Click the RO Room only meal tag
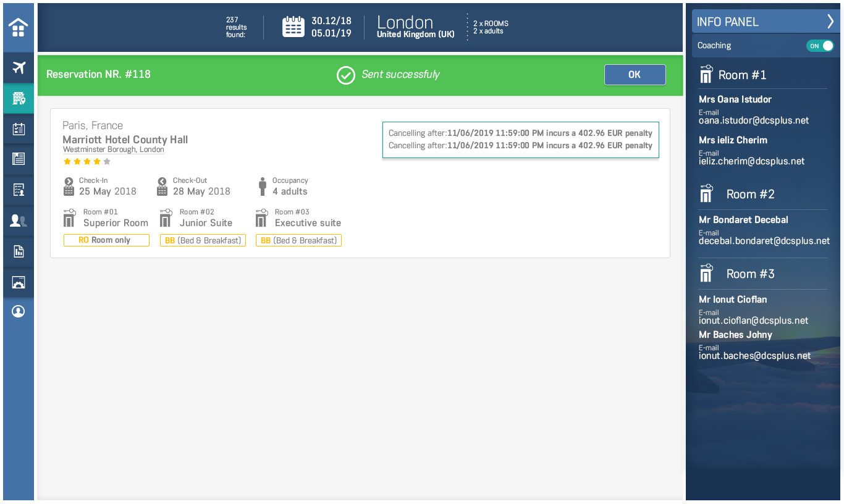The height and width of the screenshot is (504, 844). (106, 240)
